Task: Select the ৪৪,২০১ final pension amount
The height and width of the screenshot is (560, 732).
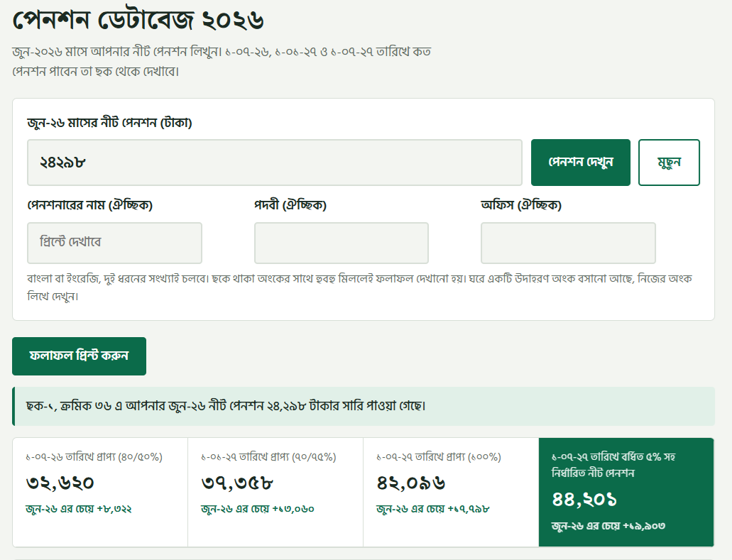Action: (x=584, y=500)
